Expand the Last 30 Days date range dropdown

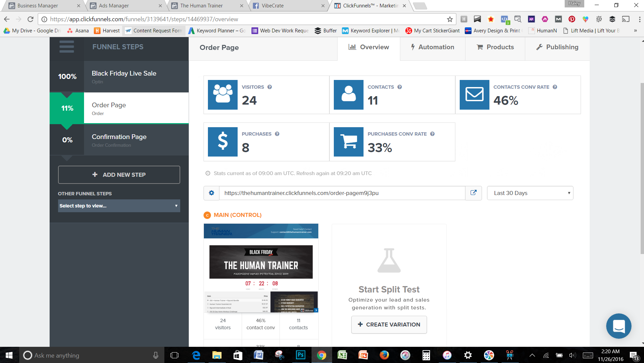point(530,193)
